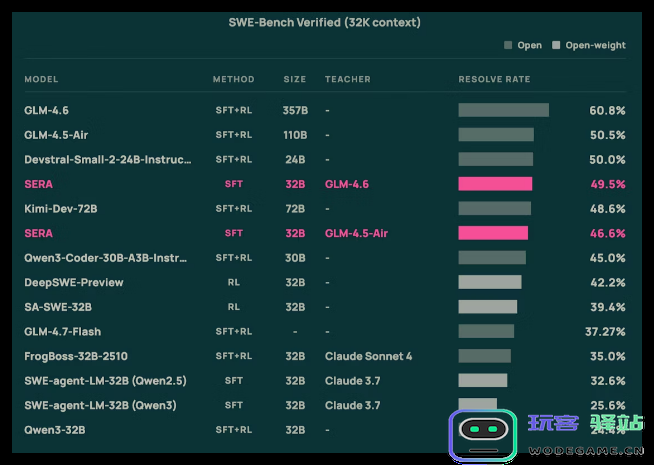Sort by the SIZE column header
The height and width of the screenshot is (465, 654).
click(x=294, y=79)
